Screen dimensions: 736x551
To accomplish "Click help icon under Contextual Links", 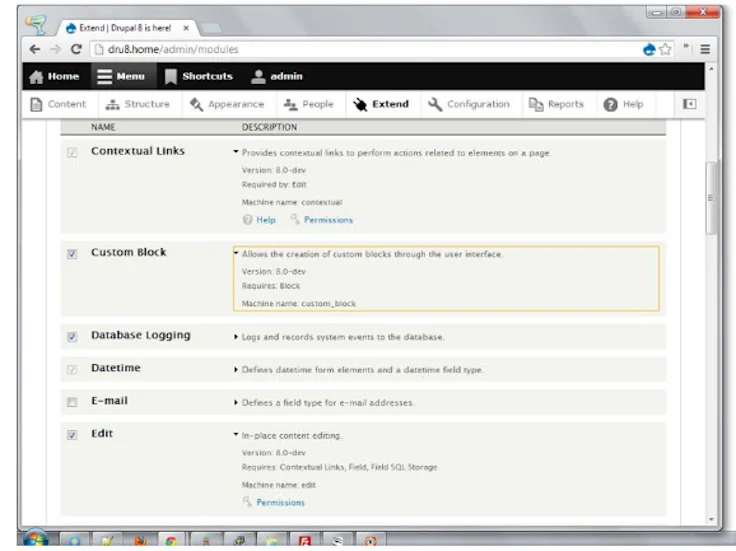I will [x=247, y=220].
